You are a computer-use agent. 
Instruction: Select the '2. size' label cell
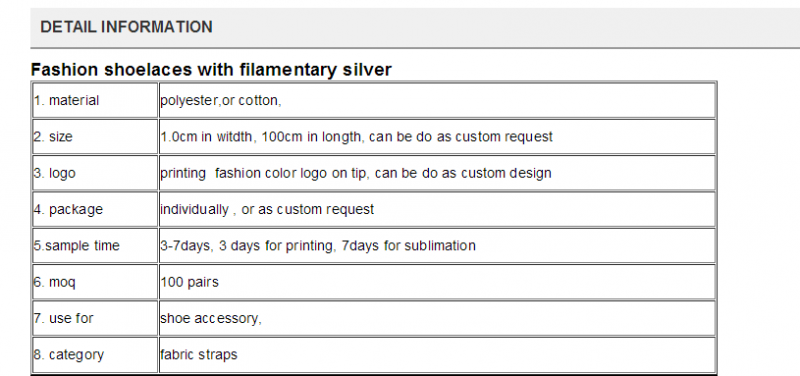(95, 137)
